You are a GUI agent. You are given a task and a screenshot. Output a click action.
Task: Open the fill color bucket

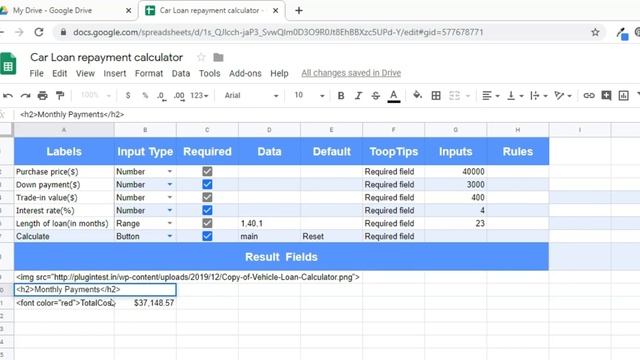click(x=417, y=96)
